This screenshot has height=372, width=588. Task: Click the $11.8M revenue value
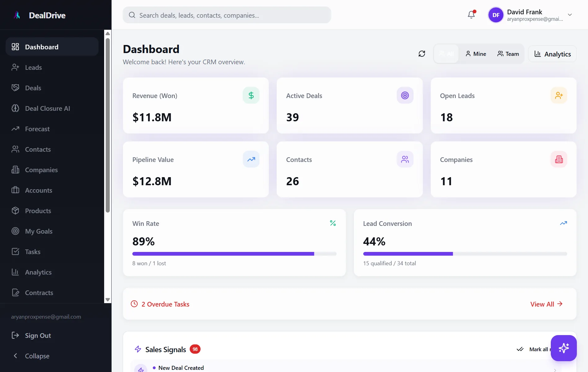tap(152, 117)
